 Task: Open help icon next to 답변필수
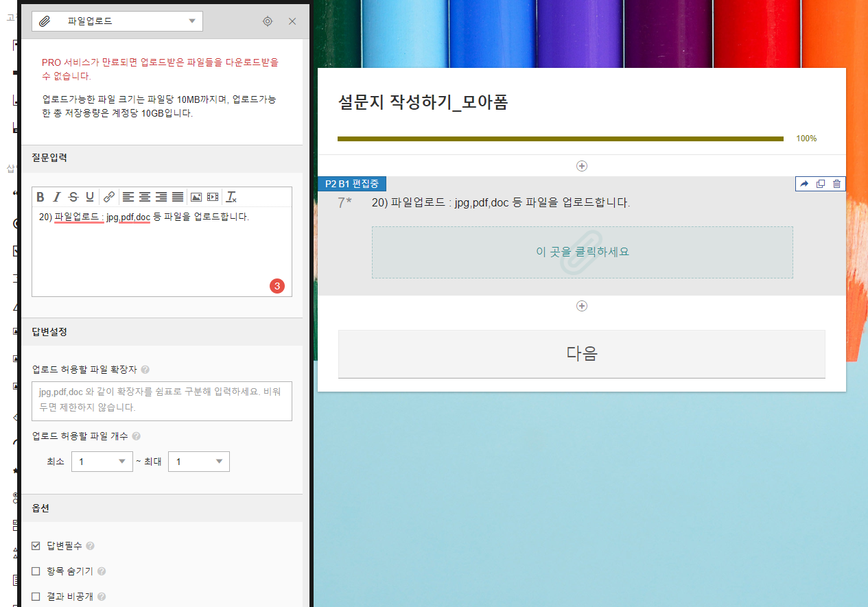pos(90,547)
